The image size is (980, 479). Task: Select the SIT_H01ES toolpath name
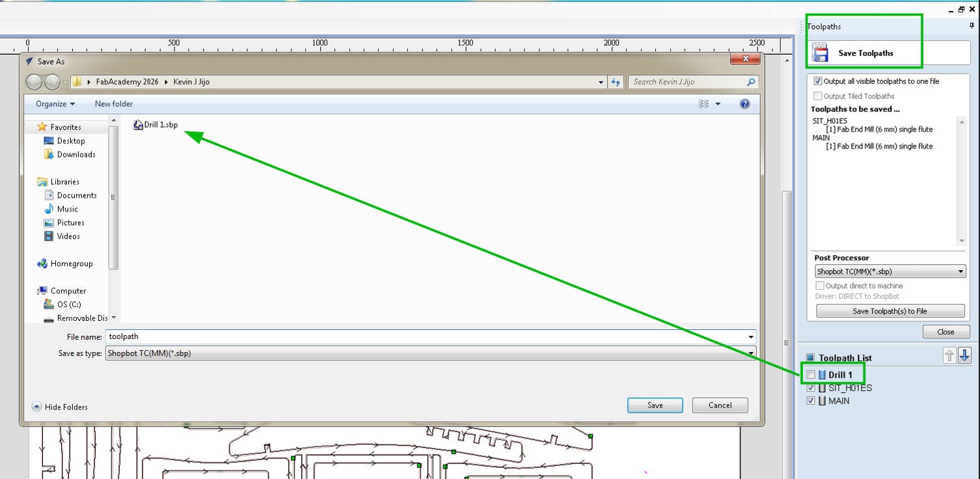click(x=850, y=388)
